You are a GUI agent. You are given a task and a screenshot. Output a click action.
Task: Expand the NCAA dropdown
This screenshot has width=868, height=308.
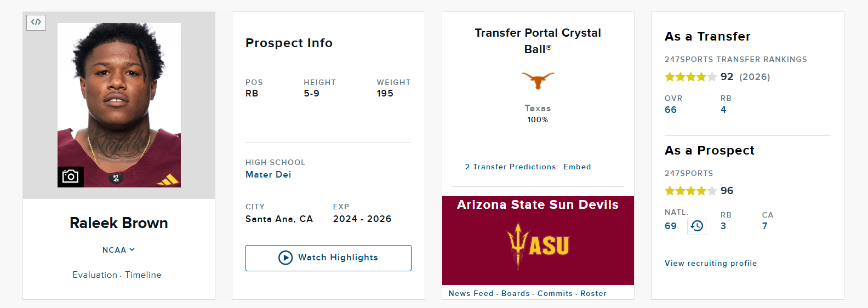pyautogui.click(x=118, y=250)
